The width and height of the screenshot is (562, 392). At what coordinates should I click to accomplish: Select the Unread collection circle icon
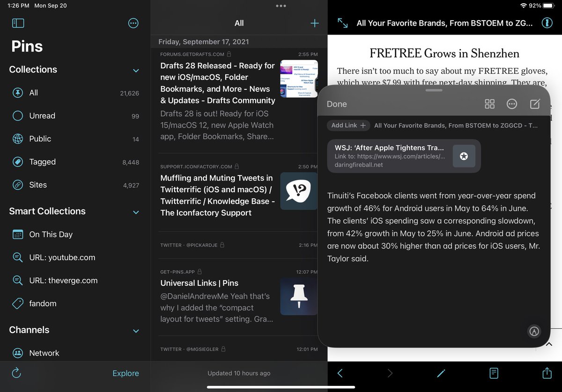coord(18,116)
